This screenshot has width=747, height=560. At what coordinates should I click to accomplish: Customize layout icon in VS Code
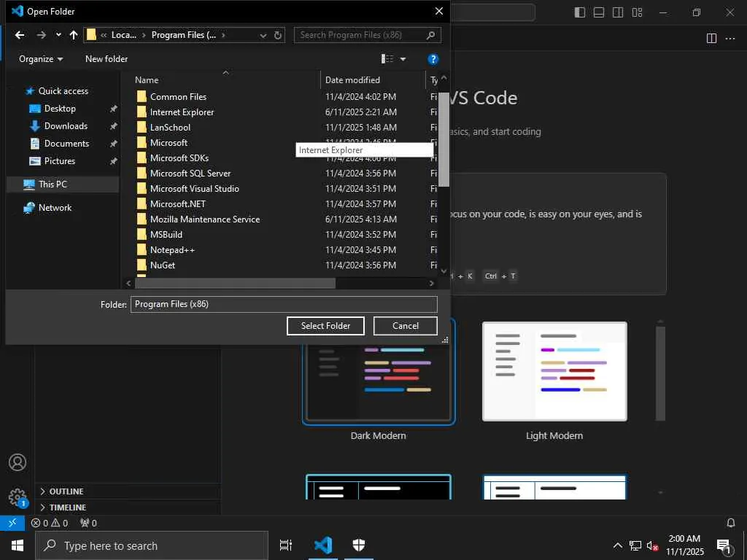click(637, 12)
